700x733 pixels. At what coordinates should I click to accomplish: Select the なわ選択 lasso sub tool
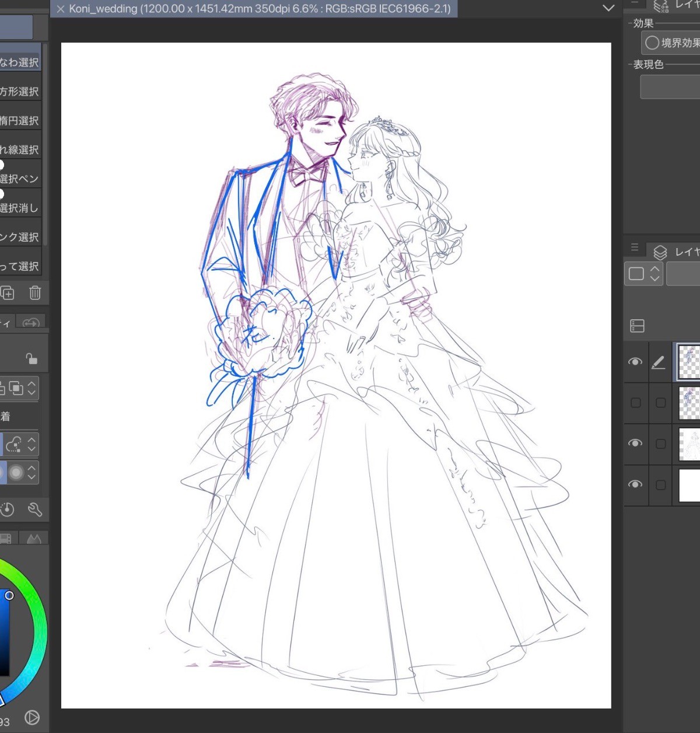pos(20,62)
